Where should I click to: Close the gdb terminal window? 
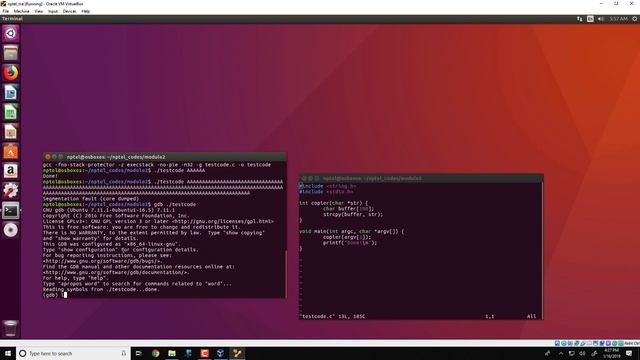tap(47, 157)
